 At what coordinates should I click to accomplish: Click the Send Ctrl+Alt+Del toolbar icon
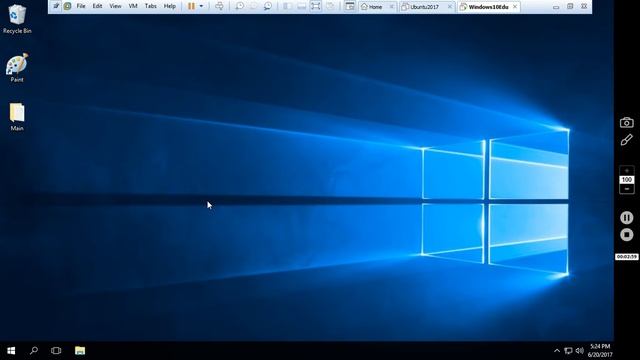pyautogui.click(x=219, y=6)
